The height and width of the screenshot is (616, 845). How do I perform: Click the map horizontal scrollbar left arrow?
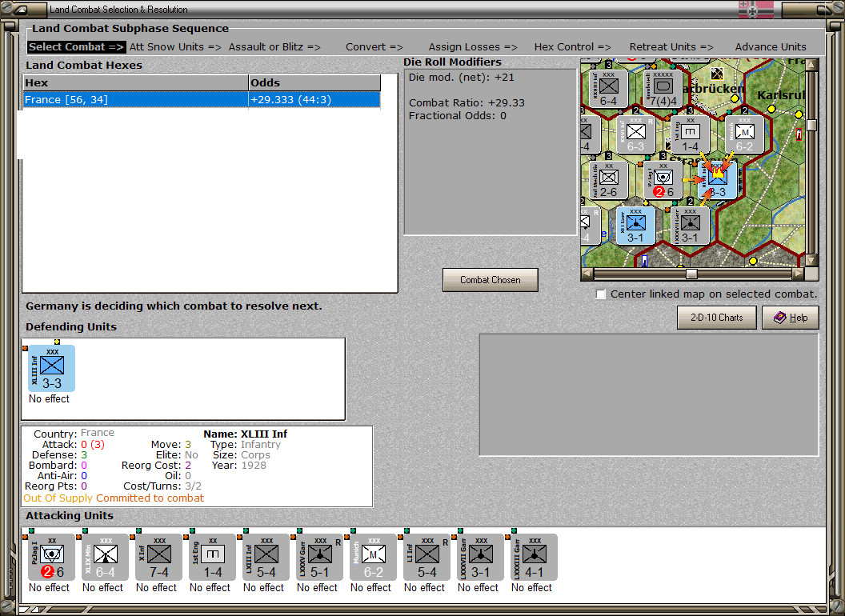pyautogui.click(x=587, y=274)
